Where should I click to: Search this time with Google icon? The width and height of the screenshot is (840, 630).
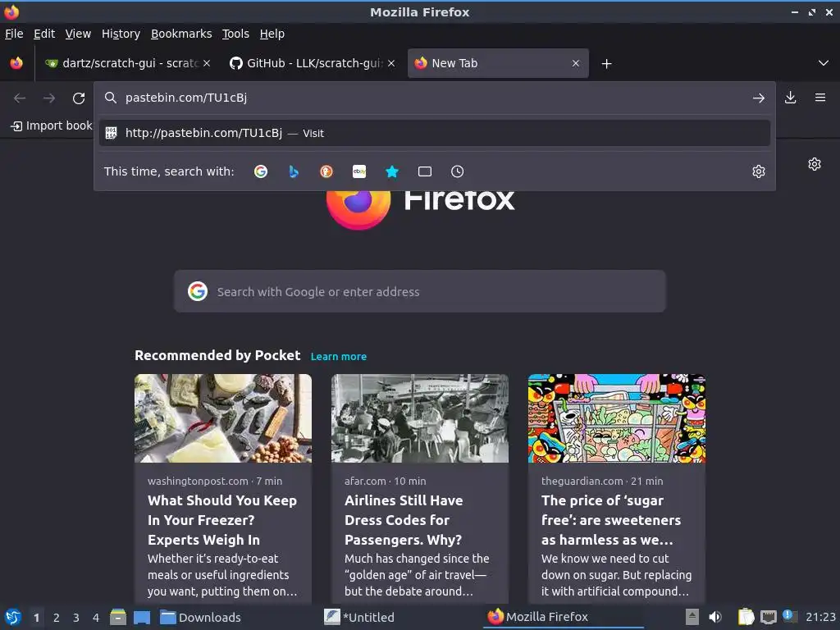tap(261, 171)
